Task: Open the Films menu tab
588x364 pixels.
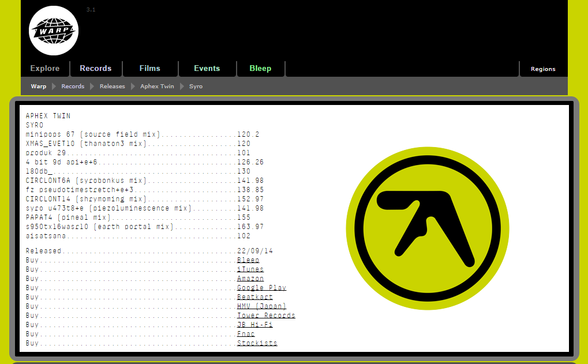Action: tap(149, 68)
